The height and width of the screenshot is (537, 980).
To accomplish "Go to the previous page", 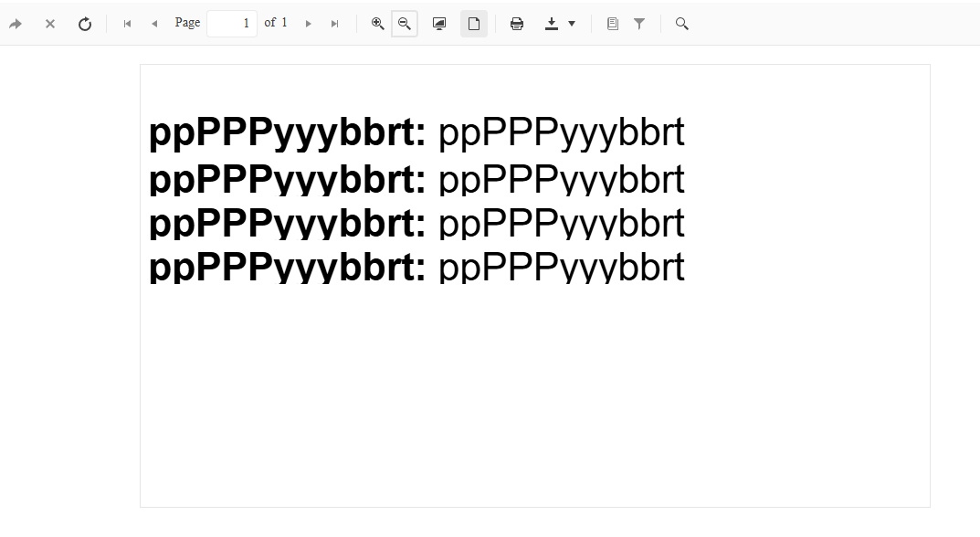I will pos(154,24).
